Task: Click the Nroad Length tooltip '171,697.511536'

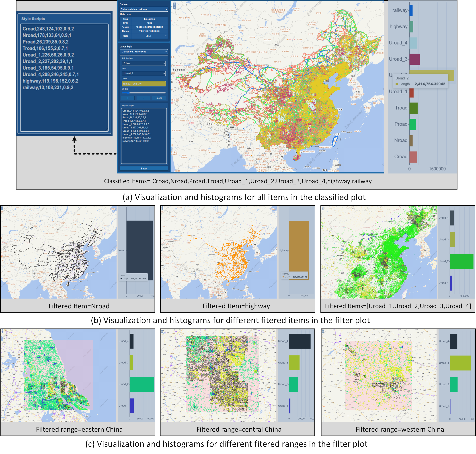Action: pyautogui.click(x=138, y=279)
